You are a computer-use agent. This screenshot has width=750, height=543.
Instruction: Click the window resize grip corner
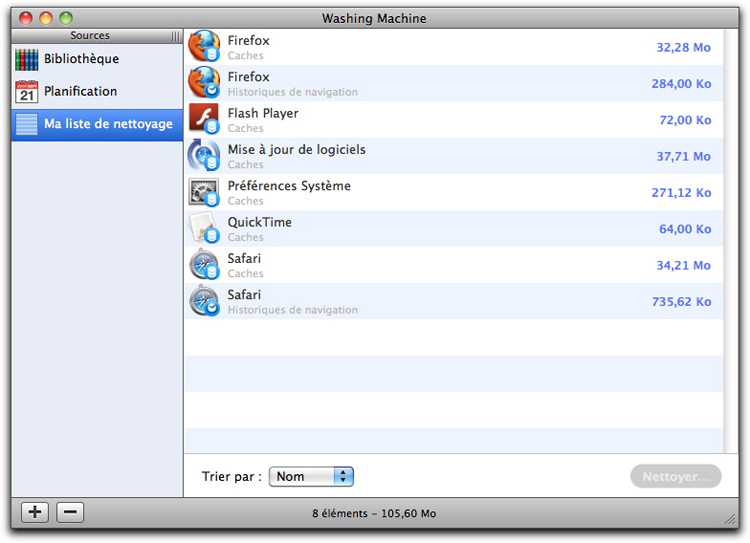click(x=730, y=519)
